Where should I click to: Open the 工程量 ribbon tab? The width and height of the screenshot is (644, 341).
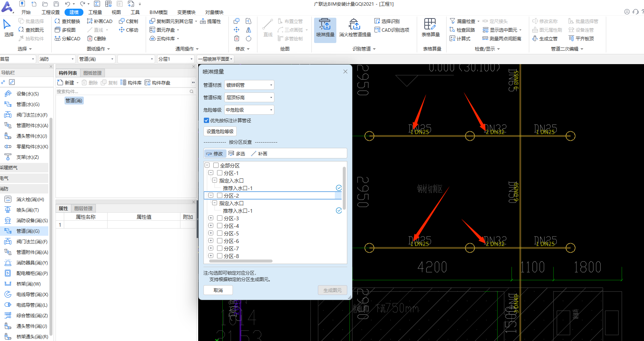click(95, 12)
